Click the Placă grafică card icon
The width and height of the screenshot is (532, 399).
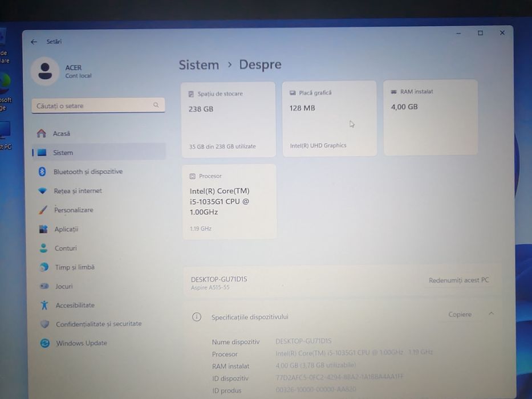[293, 92]
